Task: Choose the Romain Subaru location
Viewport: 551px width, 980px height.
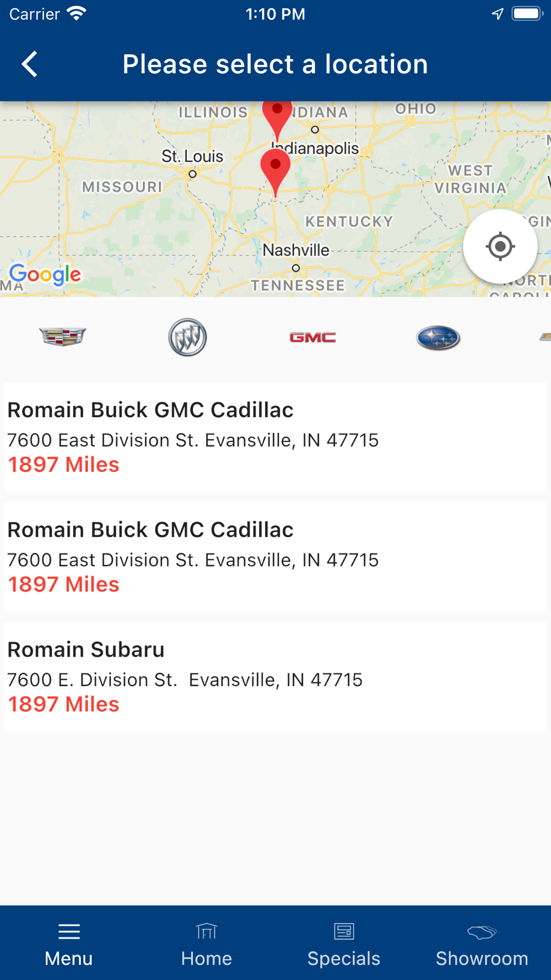Action: (275, 677)
